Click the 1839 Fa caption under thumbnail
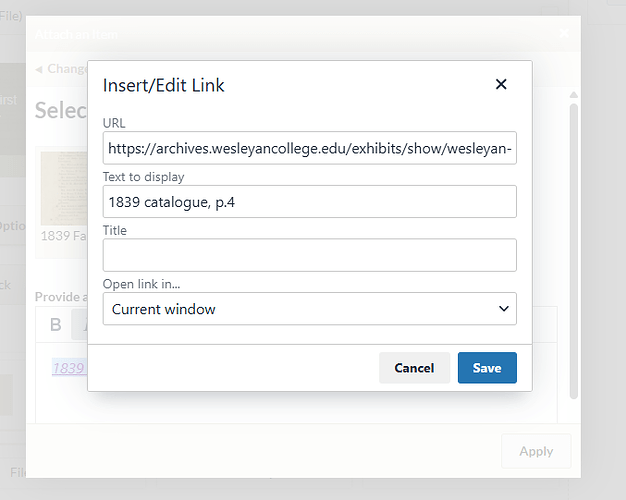 [x=64, y=236]
